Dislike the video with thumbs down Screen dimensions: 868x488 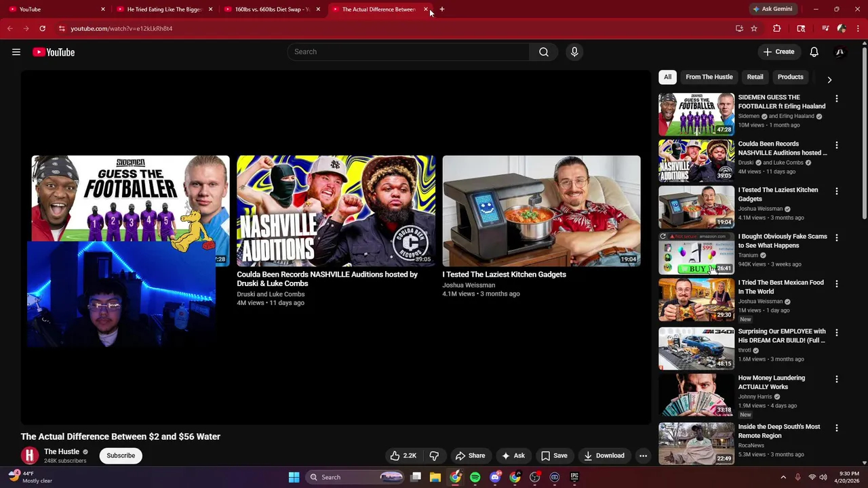435,455
